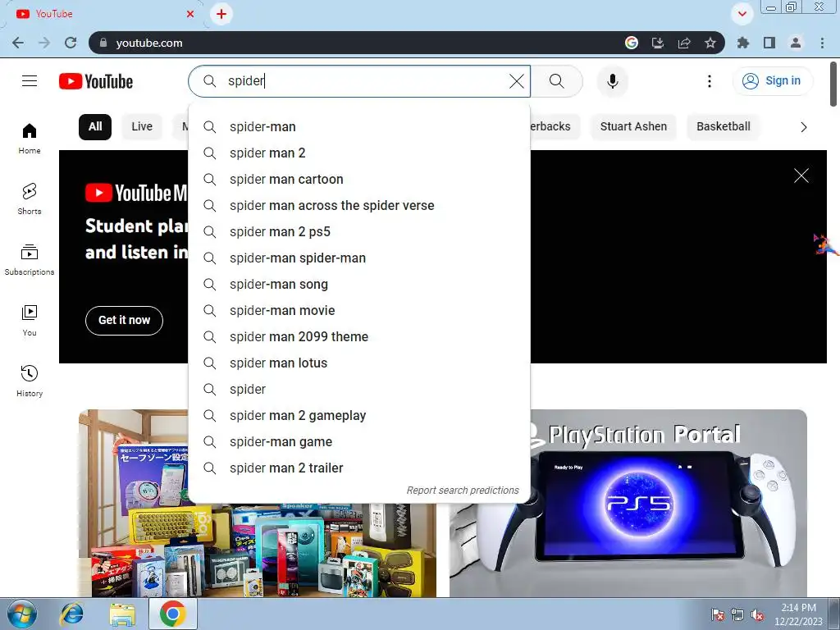This screenshot has width=840, height=630.
Task: Show more filter chips with right arrow
Action: pyautogui.click(x=803, y=127)
